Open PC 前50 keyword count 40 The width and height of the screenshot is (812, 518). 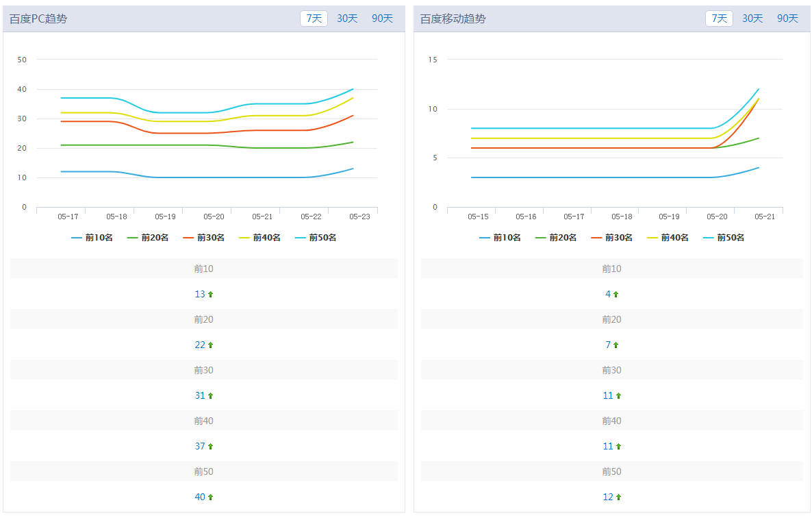click(200, 497)
